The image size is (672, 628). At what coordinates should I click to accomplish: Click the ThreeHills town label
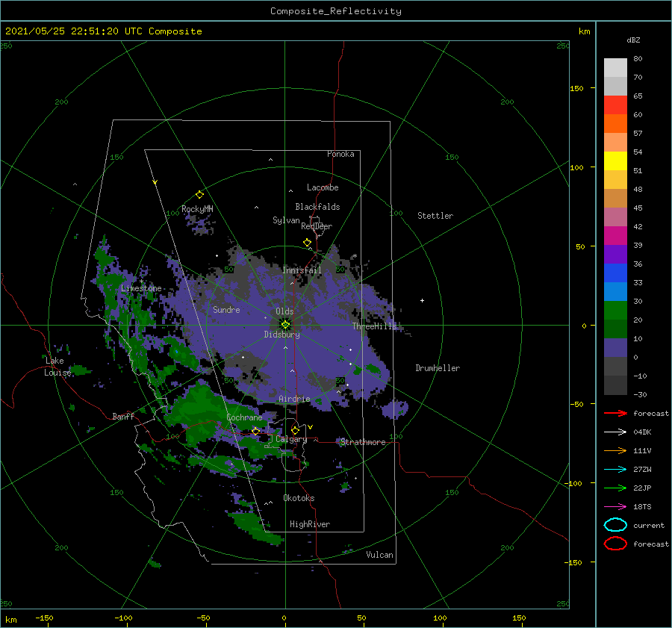pos(375,326)
